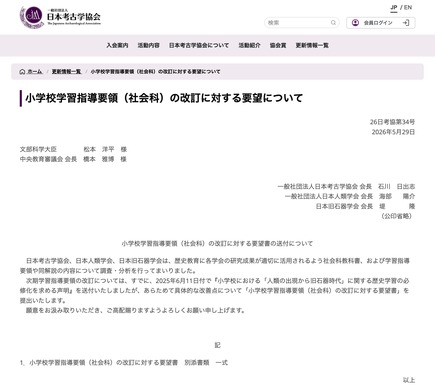Click signer line 日本人類学会 会長 海部
Screen dimensions: 435x389
[350, 196]
